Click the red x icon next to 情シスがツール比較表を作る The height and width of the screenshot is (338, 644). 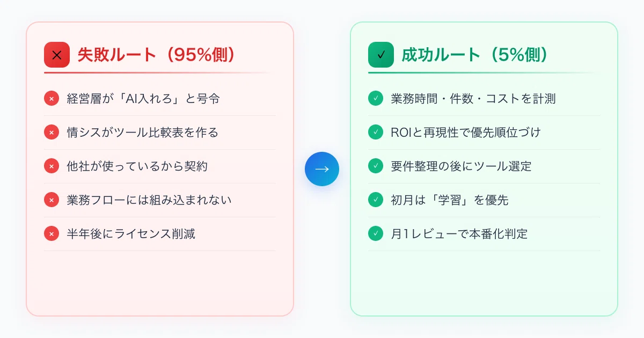click(x=52, y=133)
